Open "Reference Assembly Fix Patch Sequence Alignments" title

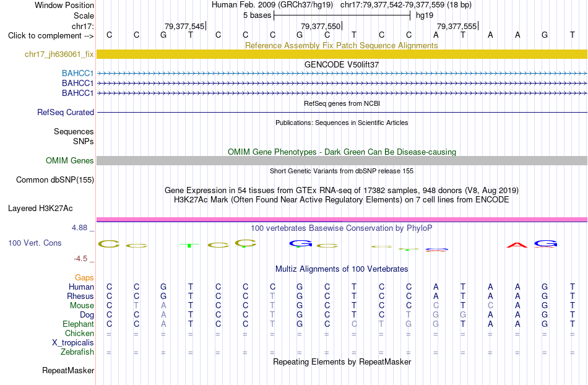point(342,45)
